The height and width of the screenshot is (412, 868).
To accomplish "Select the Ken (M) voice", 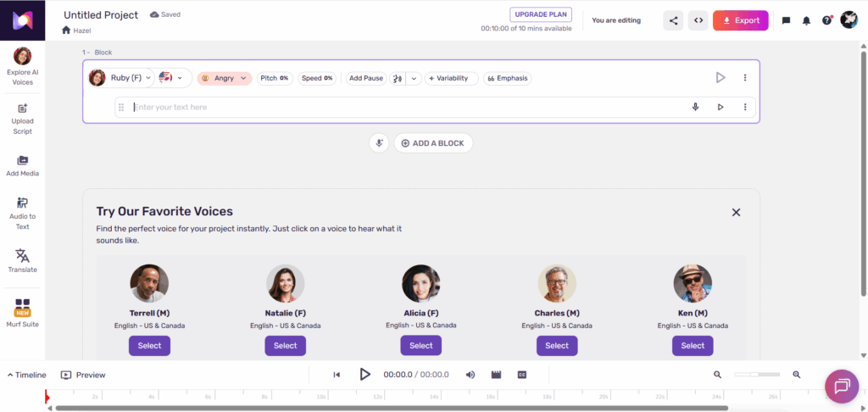I will point(693,346).
